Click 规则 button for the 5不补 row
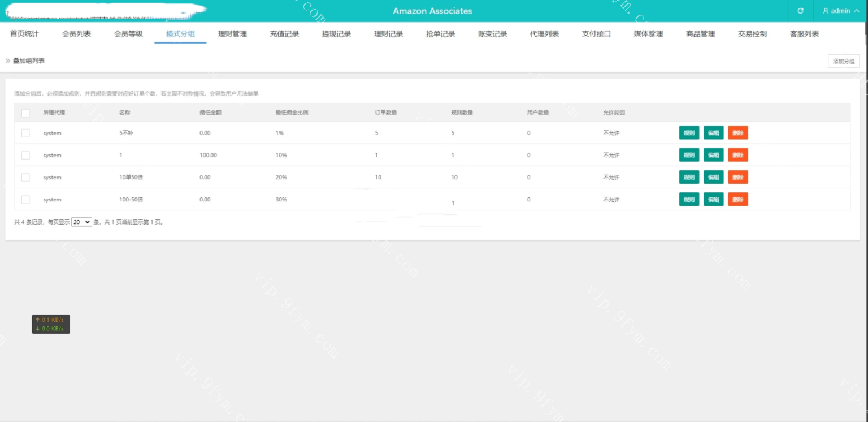Viewport: 868px width, 422px height. (689, 133)
